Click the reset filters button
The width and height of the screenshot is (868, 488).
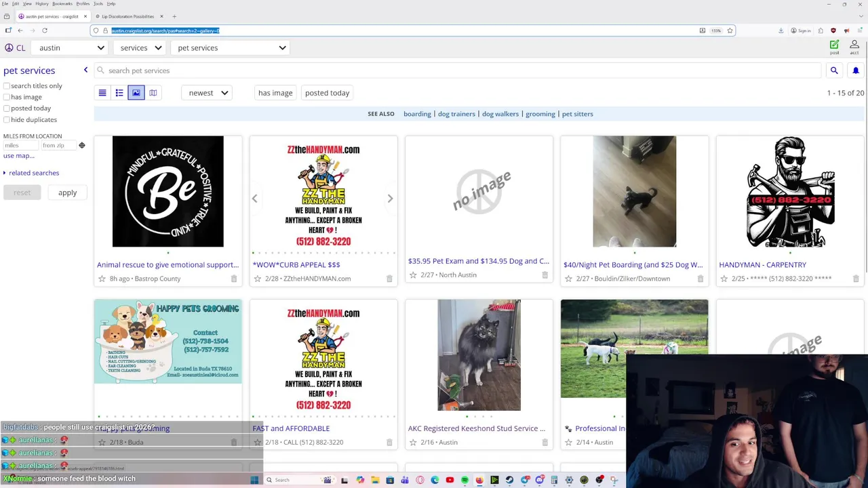[22, 192]
